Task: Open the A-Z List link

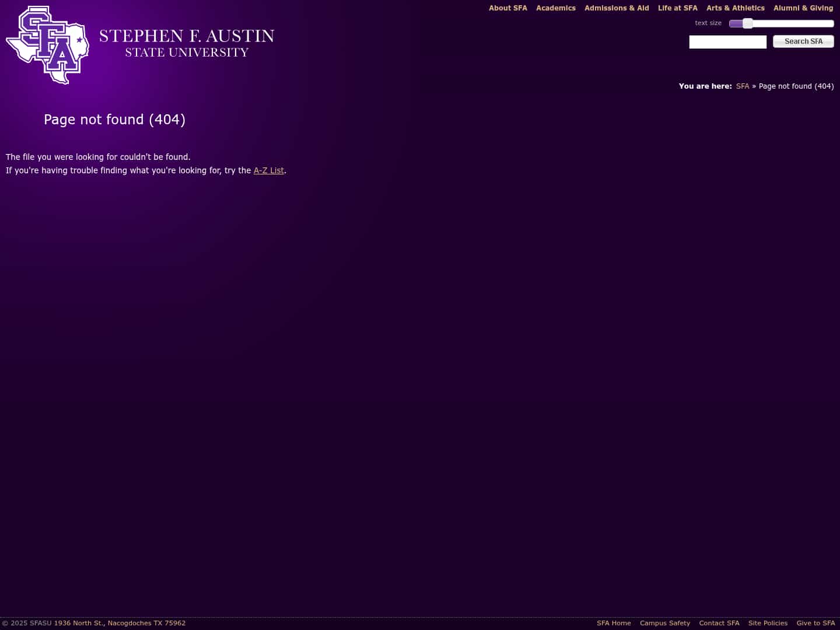Action: (x=268, y=170)
